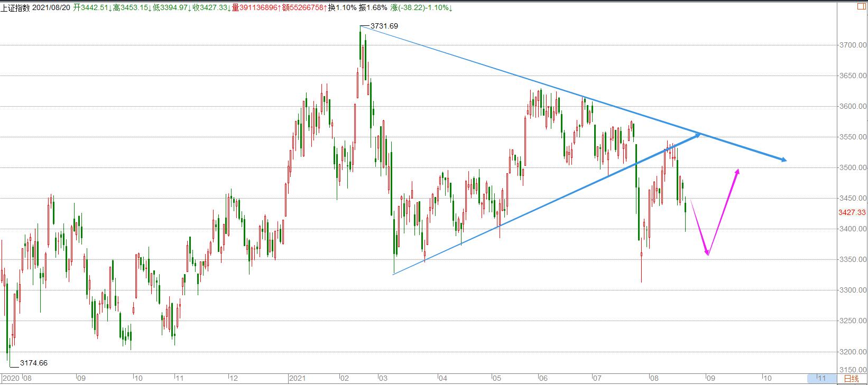This screenshot has width=868, height=385.
Task: Click the 上证指数 index name label
Action: [x=15, y=7]
